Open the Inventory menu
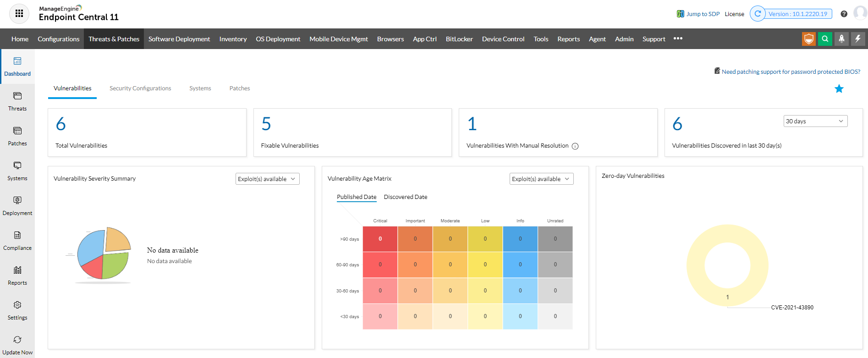Viewport: 868px width, 358px height. (x=233, y=39)
